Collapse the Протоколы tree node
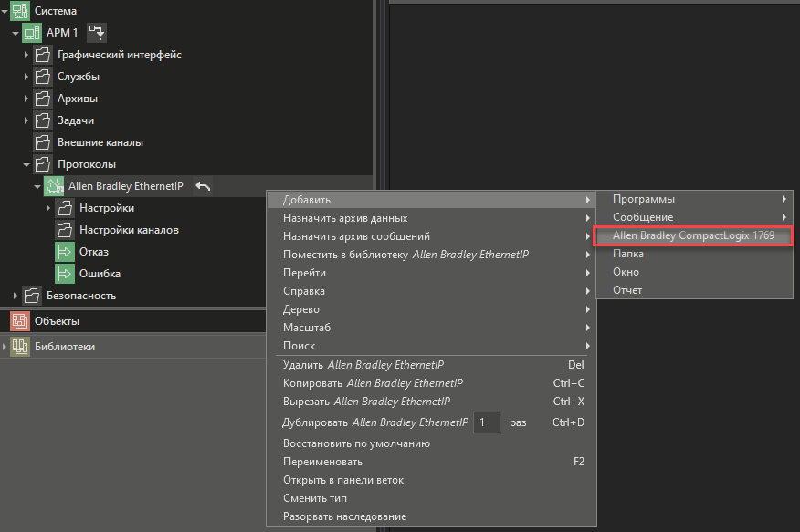Screen dimensions: 800x532 point(26,164)
